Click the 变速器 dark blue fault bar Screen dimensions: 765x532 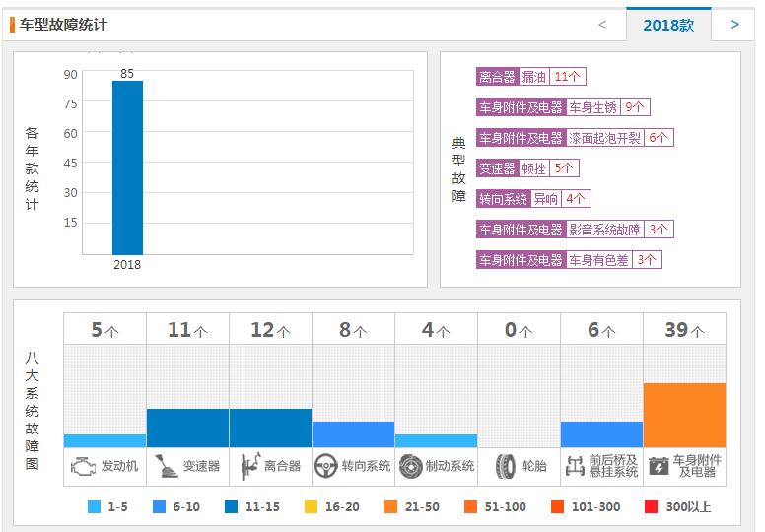(x=188, y=429)
